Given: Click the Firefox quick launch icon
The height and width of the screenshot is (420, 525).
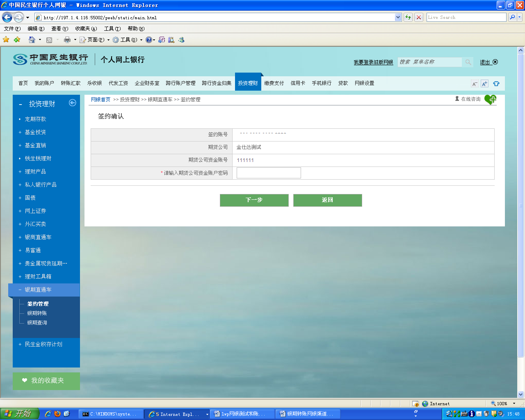Looking at the screenshot, I should tap(57, 414).
